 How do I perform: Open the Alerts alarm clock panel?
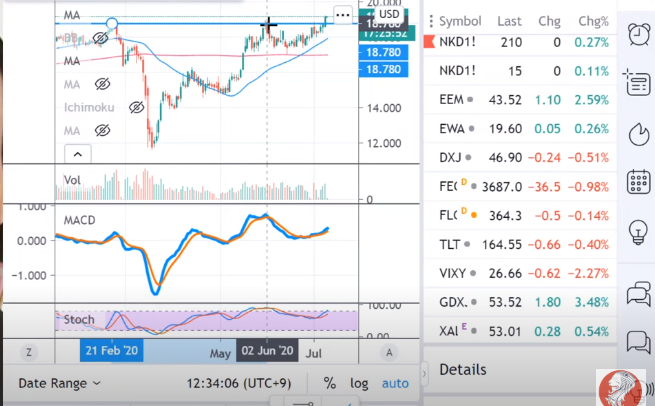tap(639, 34)
